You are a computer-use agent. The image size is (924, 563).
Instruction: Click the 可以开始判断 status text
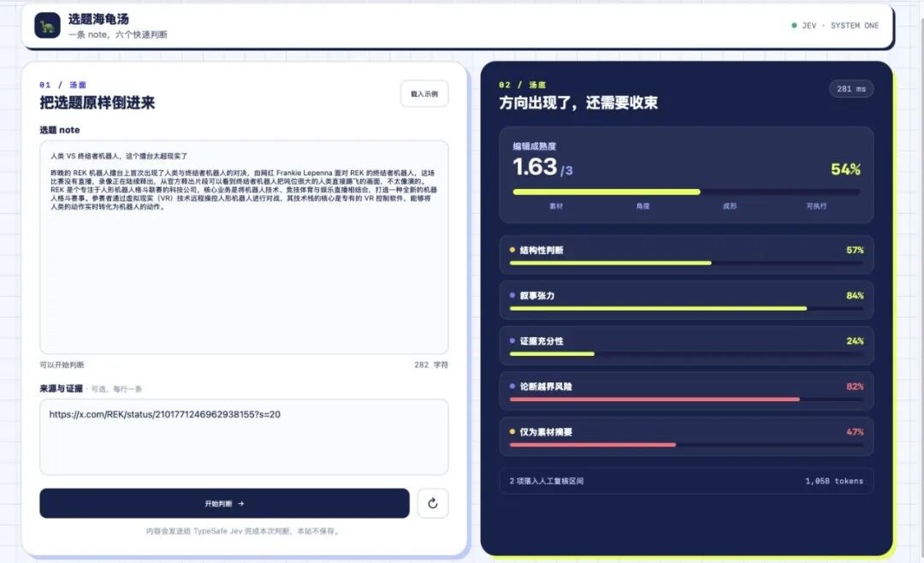click(x=62, y=364)
